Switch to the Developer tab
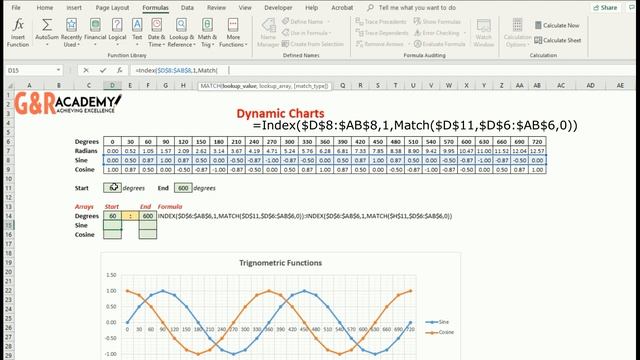The image size is (640, 360). tap(278, 7)
